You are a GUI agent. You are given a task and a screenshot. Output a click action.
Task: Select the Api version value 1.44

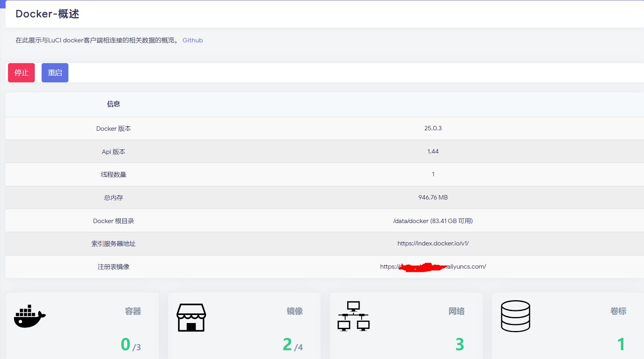tap(433, 152)
